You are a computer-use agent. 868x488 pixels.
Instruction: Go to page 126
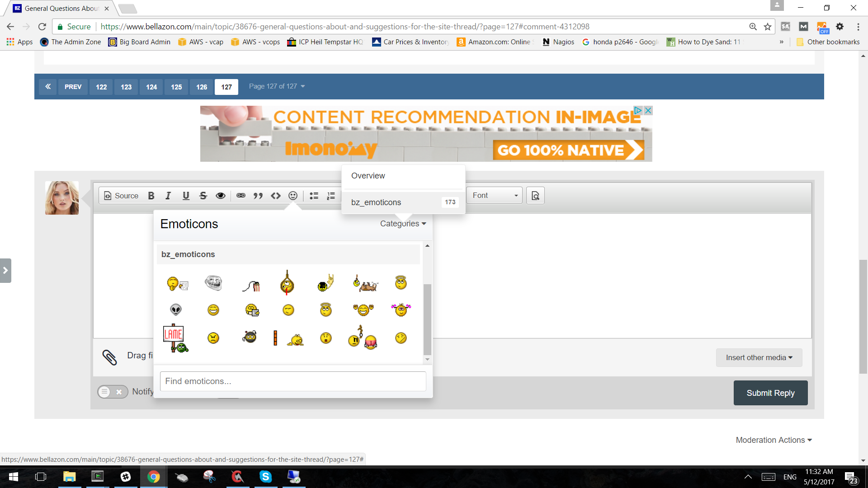tap(202, 87)
